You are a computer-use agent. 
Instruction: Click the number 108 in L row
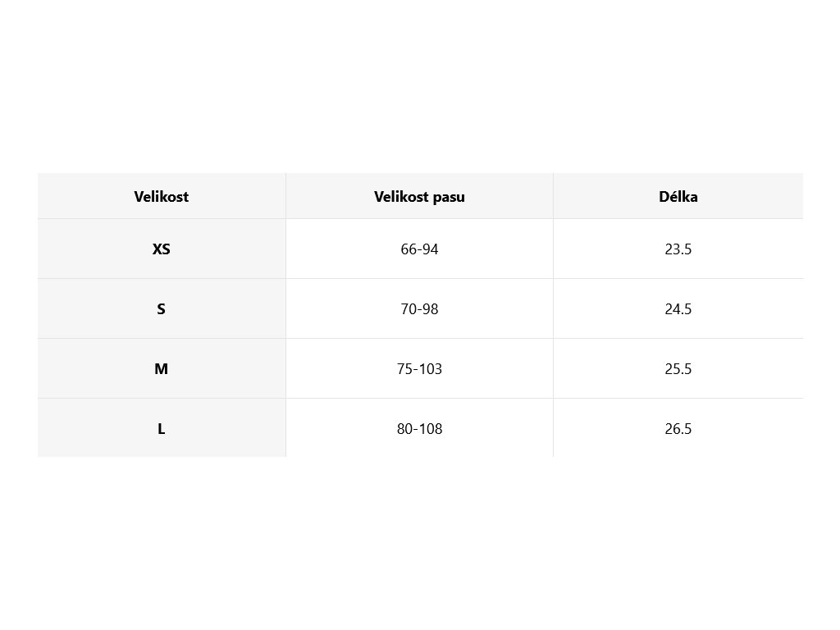[430, 429]
